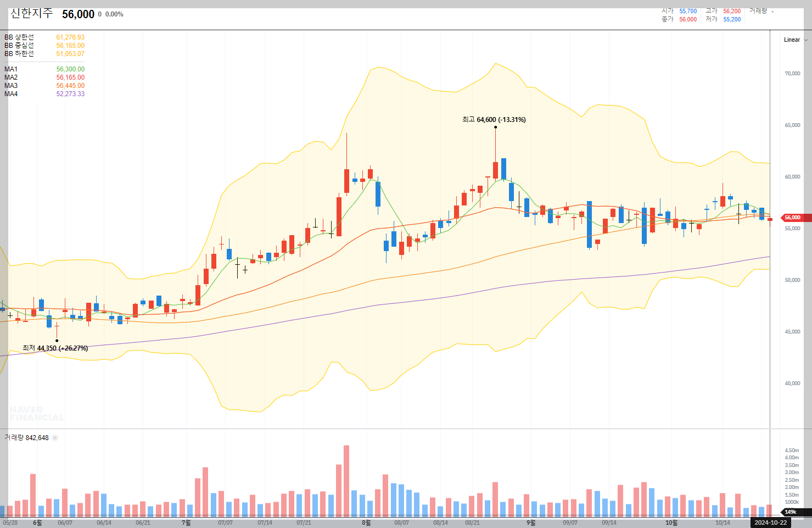Click the 07/21 date axis label

[304, 523]
